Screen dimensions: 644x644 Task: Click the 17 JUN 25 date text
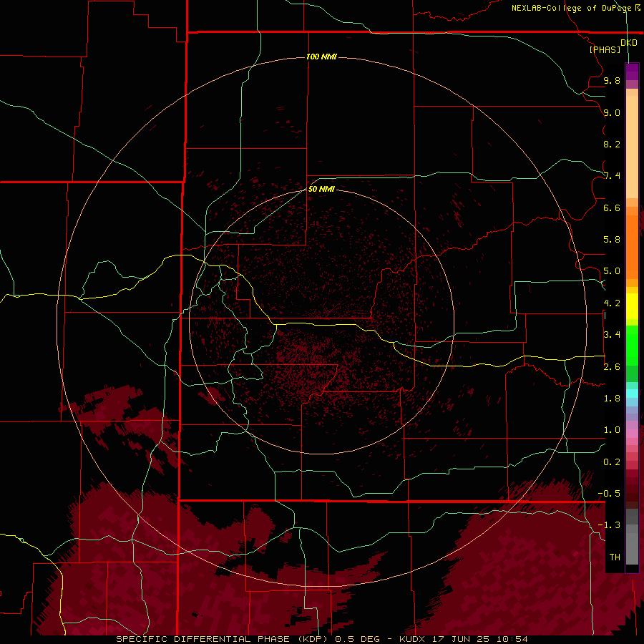(460, 639)
